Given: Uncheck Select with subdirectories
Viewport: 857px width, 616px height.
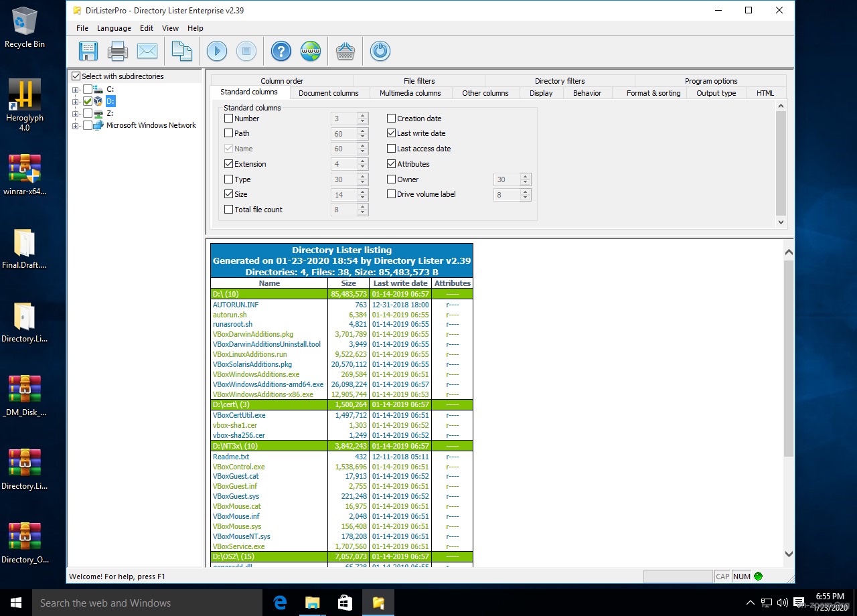Looking at the screenshot, I should 76,76.
